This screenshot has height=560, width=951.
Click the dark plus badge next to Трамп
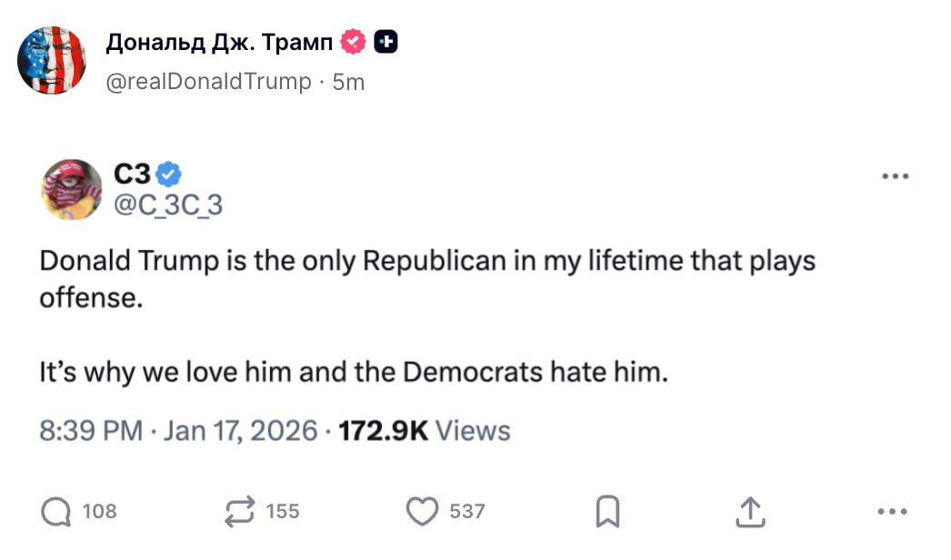tap(385, 42)
